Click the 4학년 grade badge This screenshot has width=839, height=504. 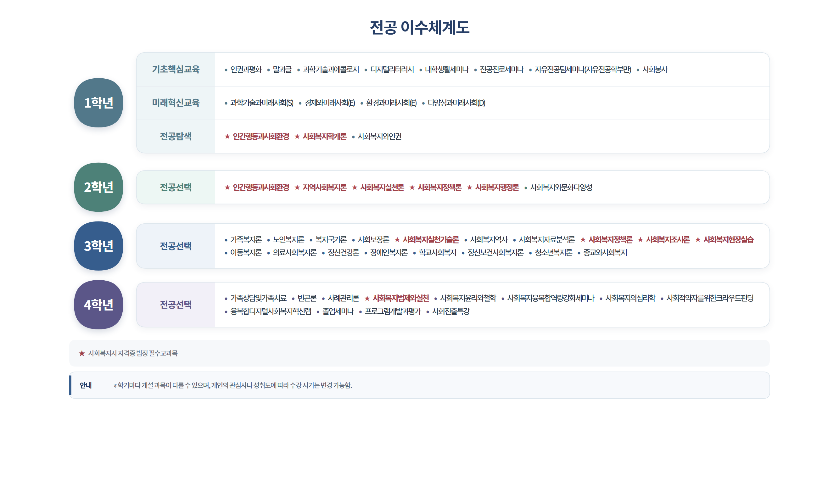pos(98,305)
